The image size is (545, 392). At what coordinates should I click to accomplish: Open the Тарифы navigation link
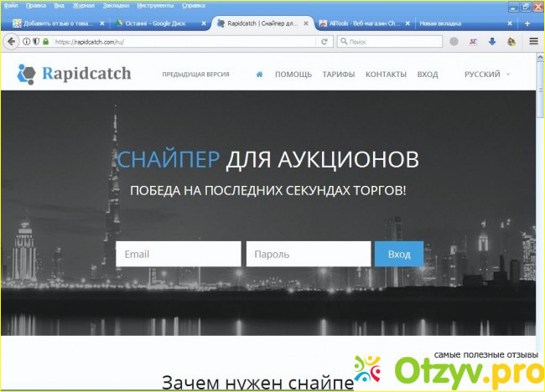click(x=340, y=75)
